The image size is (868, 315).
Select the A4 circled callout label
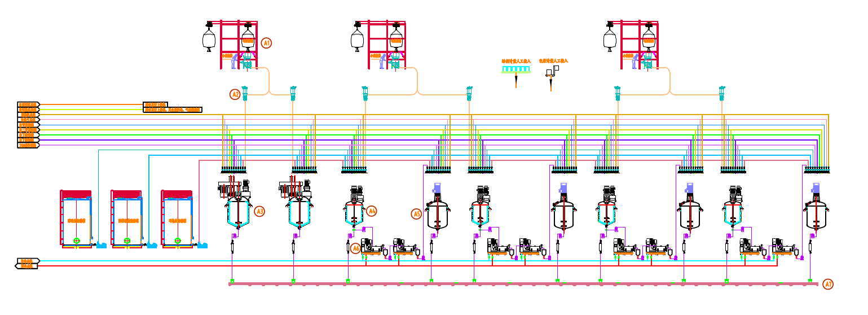tap(371, 211)
